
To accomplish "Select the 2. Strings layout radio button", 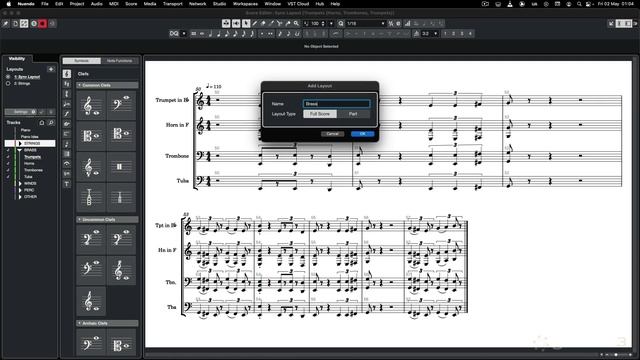I will tap(8, 83).
